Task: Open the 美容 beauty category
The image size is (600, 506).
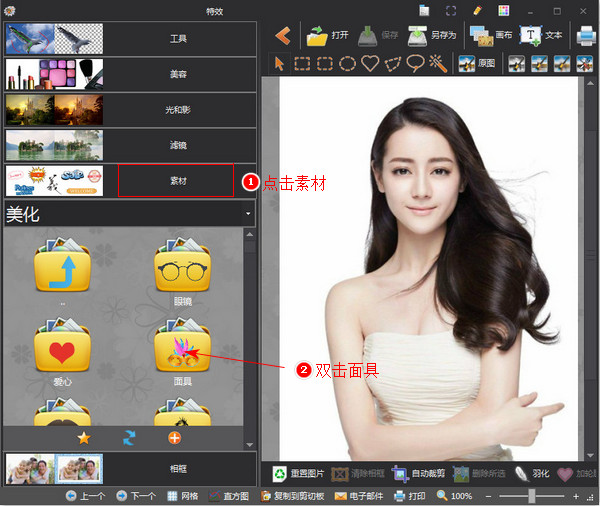Action: coord(130,74)
